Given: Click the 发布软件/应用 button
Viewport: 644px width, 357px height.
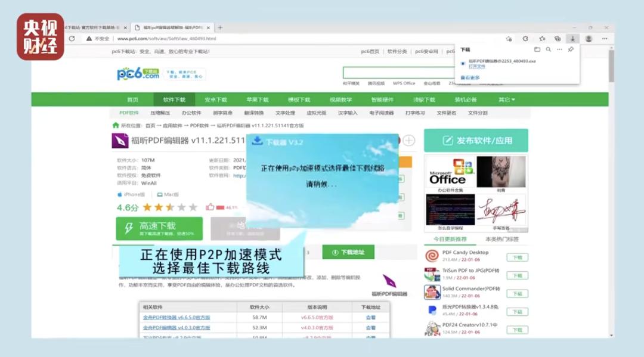Looking at the screenshot, I should pyautogui.click(x=476, y=140).
